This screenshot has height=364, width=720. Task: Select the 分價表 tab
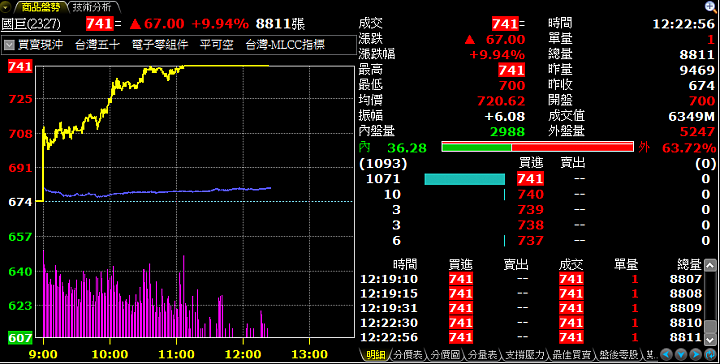(408, 355)
